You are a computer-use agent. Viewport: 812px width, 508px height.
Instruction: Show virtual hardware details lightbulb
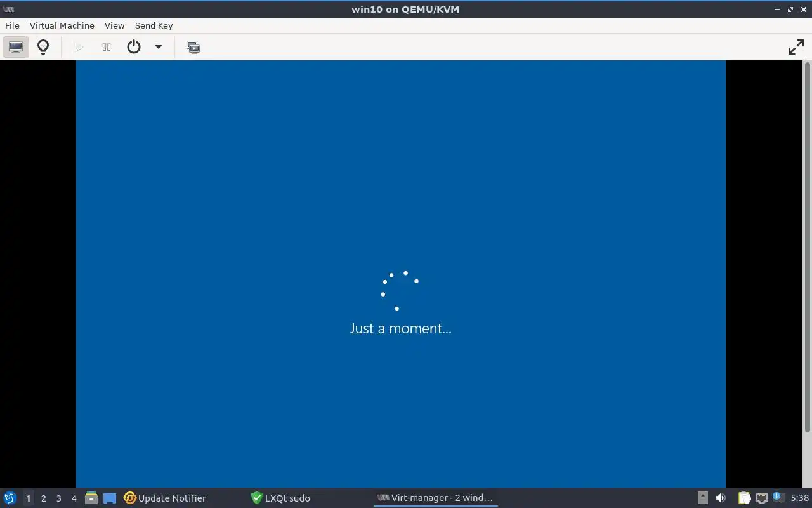click(x=43, y=47)
